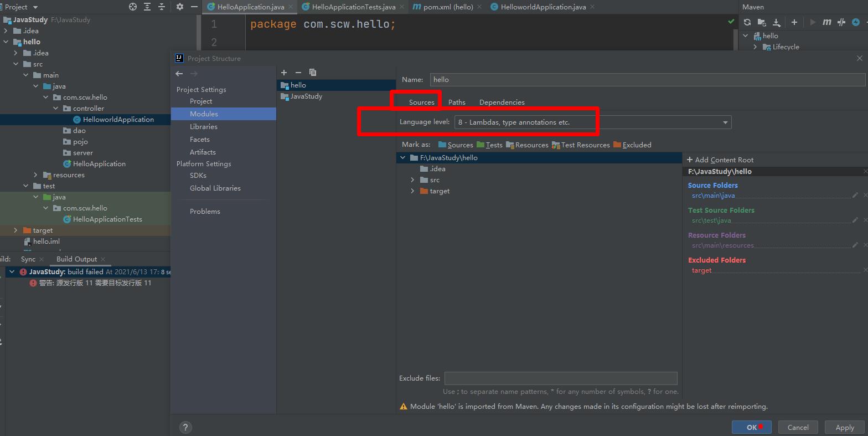
Task: Add new module with plus icon
Action: point(284,73)
